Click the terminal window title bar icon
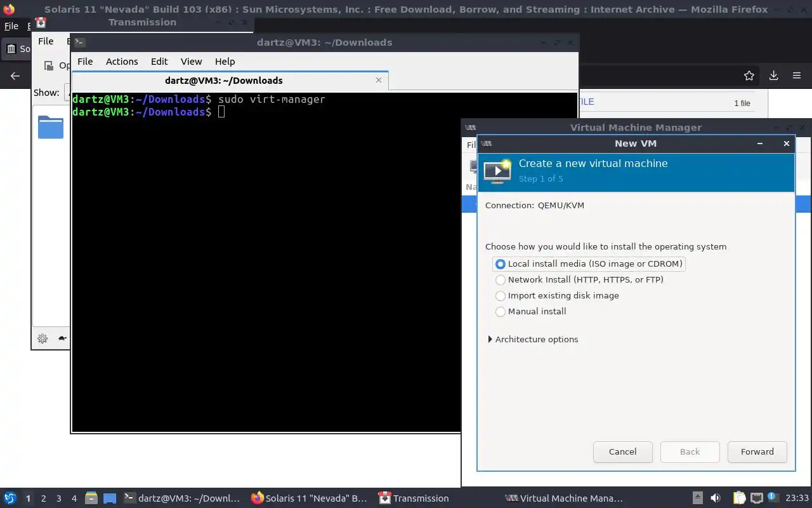The height and width of the screenshot is (508, 812). (79, 43)
